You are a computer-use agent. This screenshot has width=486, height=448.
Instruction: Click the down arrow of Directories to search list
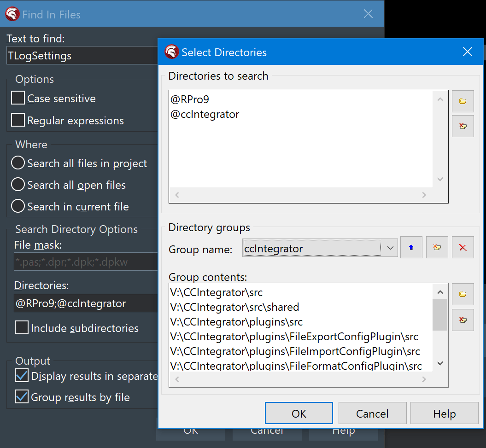point(440,179)
